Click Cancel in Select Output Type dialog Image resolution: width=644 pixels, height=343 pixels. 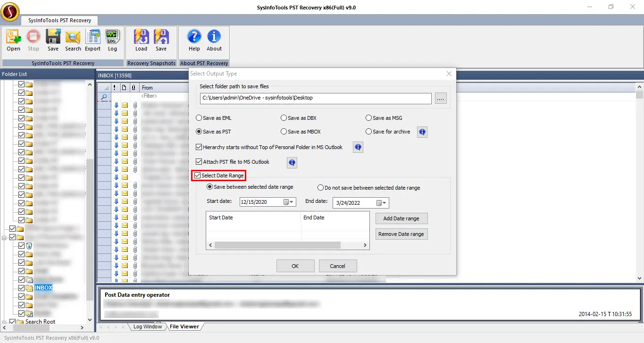click(338, 266)
